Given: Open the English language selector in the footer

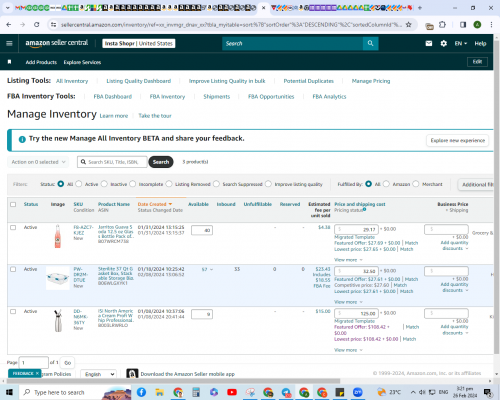Looking at the screenshot, I should (99, 374).
